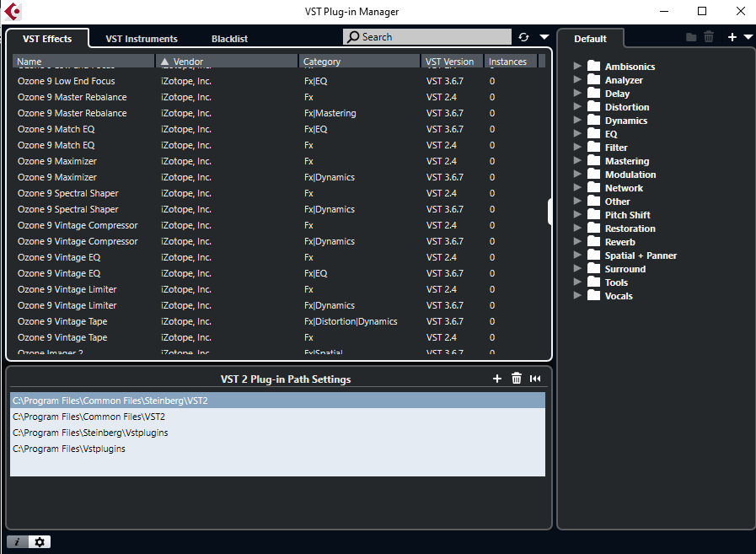This screenshot has height=554, width=756.
Task: Click the Filter folder icon
Action: coord(593,148)
